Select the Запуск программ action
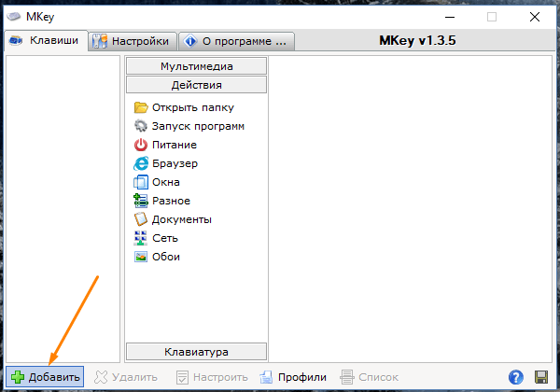This screenshot has width=560, height=392. tap(198, 126)
